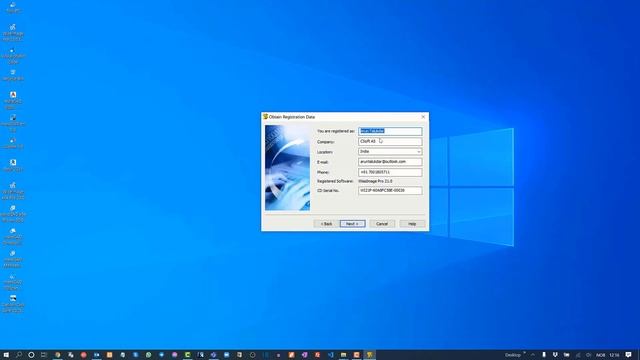This screenshot has width=640, height=360.
Task: Click the 'Registered Software:' label
Action: (335, 181)
